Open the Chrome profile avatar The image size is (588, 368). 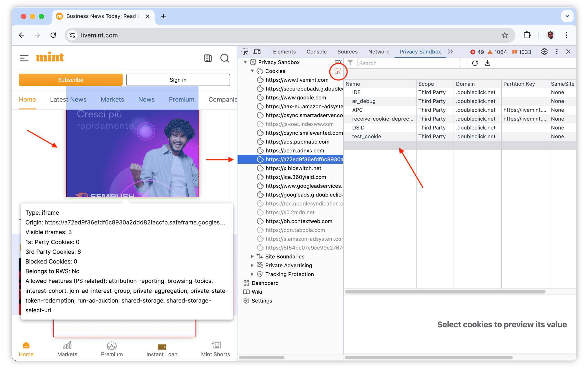pos(551,35)
